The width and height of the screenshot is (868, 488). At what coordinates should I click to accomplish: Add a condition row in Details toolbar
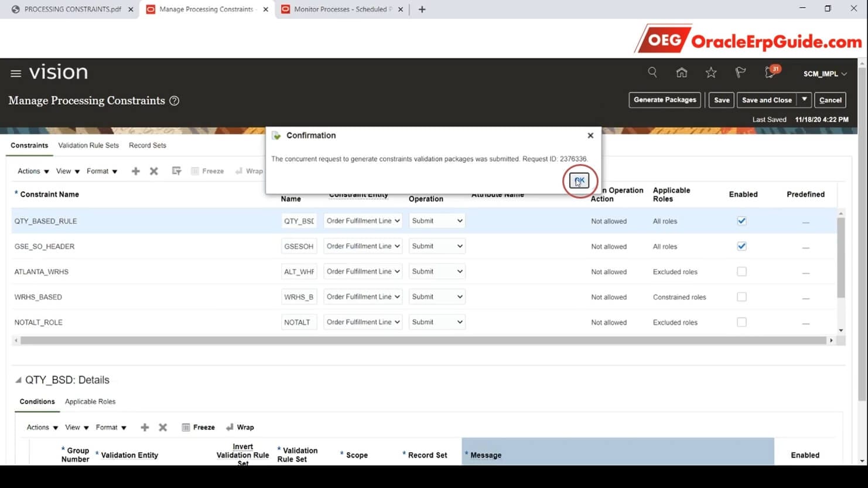pos(145,427)
